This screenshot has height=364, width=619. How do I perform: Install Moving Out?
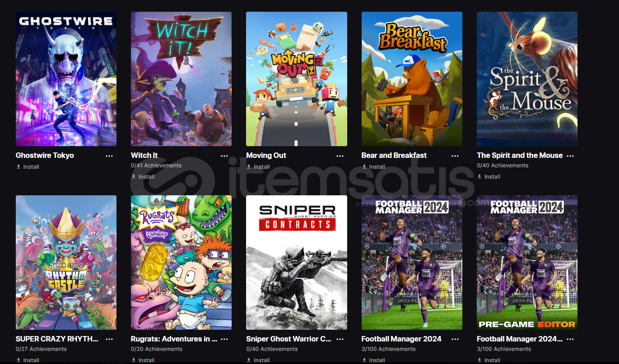[x=258, y=167]
